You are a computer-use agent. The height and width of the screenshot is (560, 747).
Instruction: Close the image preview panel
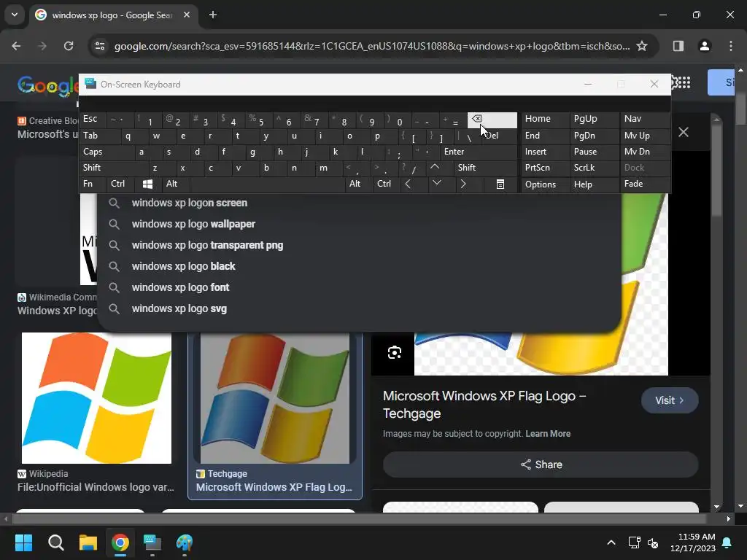pyautogui.click(x=683, y=132)
